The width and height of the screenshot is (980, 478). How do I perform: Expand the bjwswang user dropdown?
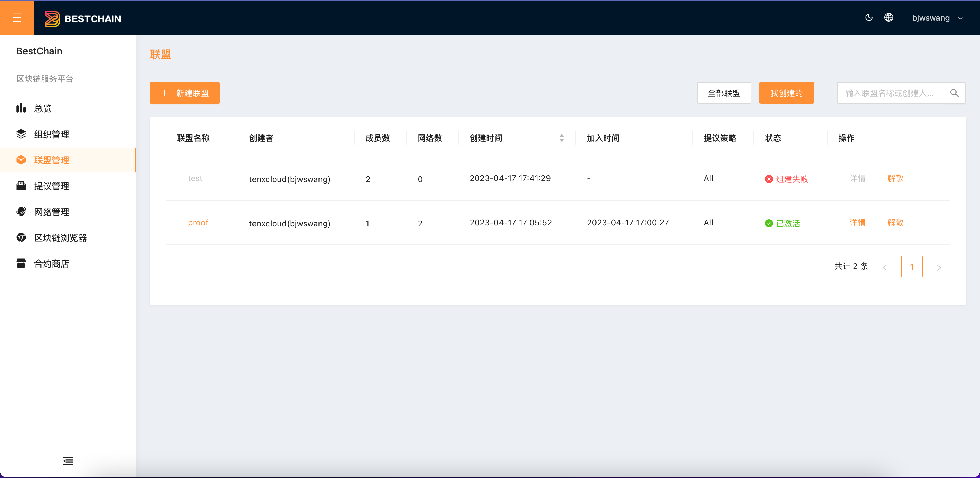[x=937, y=18]
